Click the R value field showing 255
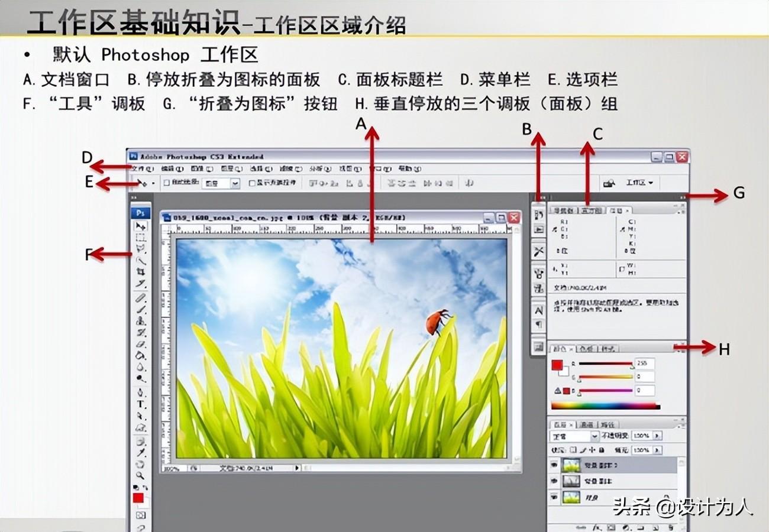Viewport: 769px width, 532px height. [645, 364]
